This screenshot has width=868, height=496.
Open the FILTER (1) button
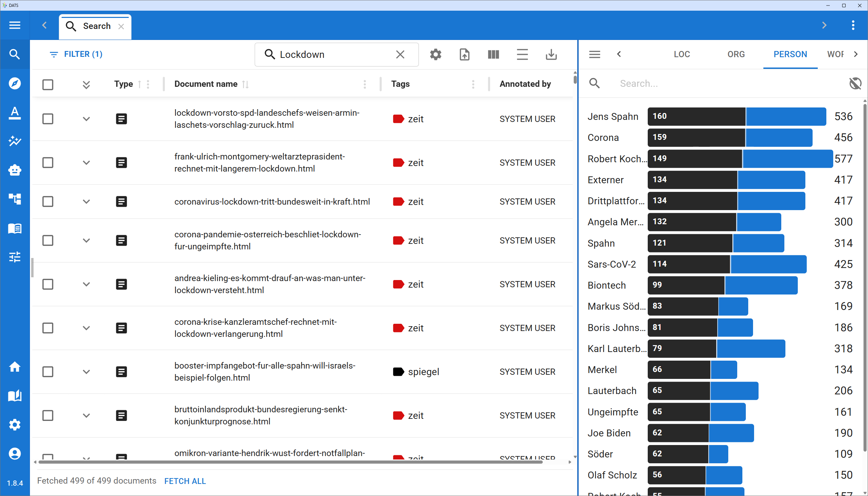76,54
